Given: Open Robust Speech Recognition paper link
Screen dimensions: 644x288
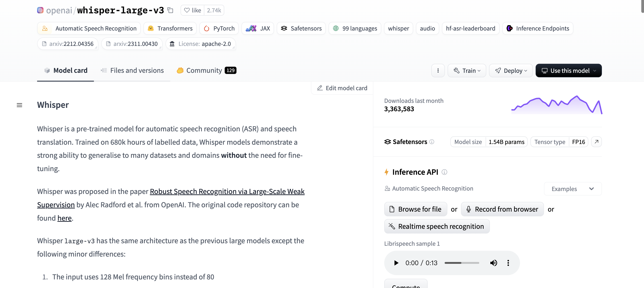Looking at the screenshot, I should (x=227, y=191).
